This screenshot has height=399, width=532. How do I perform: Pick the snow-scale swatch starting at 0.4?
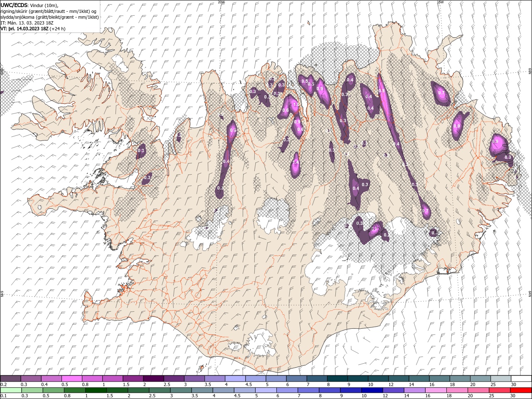51,379
